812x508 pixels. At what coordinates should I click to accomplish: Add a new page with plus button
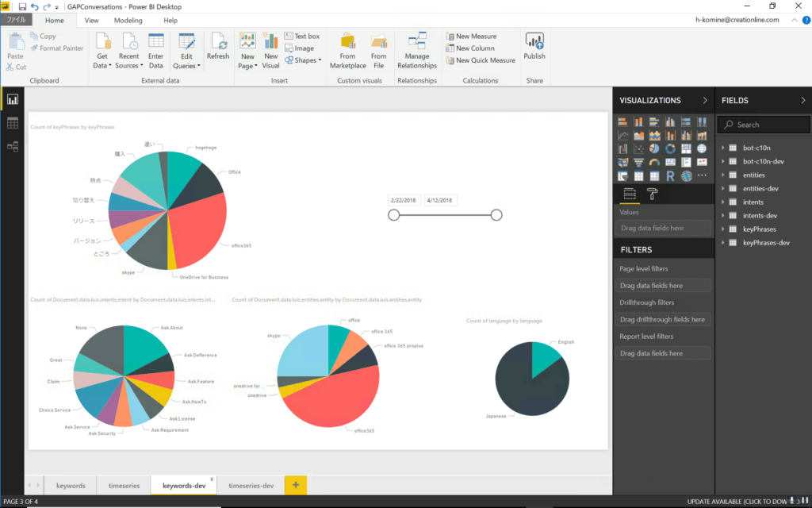tap(296, 485)
